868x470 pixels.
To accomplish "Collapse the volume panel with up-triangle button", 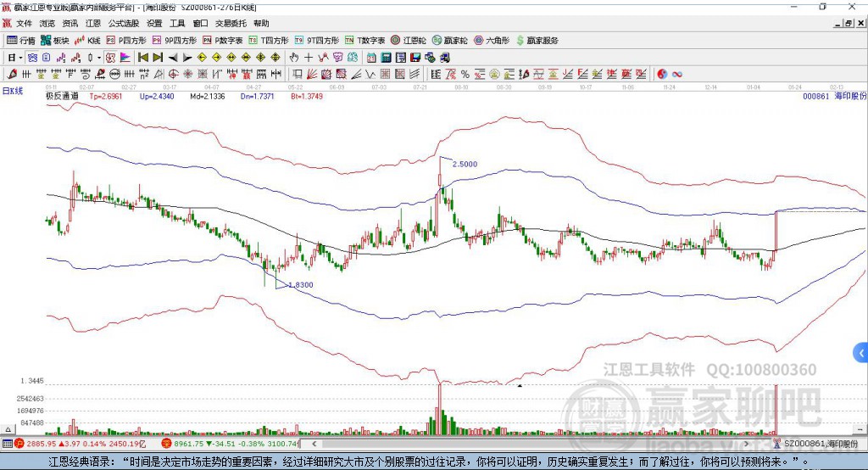I will pos(8,429).
